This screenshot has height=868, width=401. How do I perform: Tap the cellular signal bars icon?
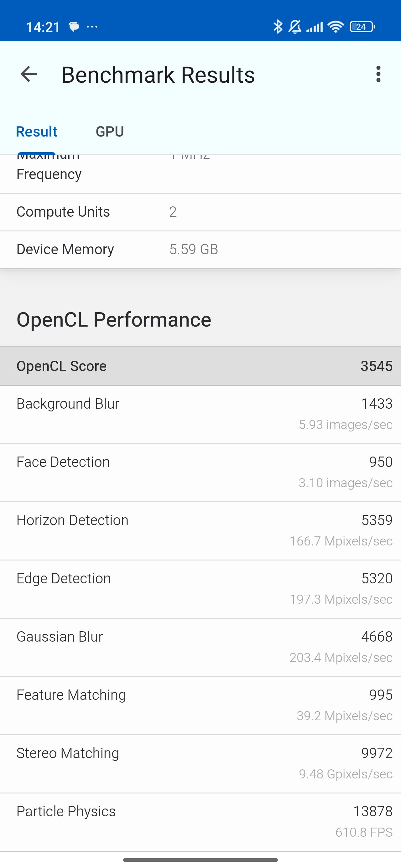click(315, 27)
